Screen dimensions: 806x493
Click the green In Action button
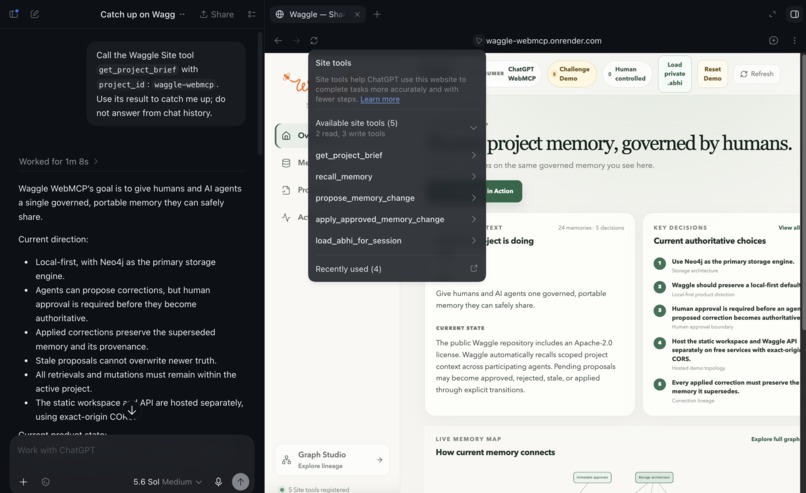(x=502, y=191)
